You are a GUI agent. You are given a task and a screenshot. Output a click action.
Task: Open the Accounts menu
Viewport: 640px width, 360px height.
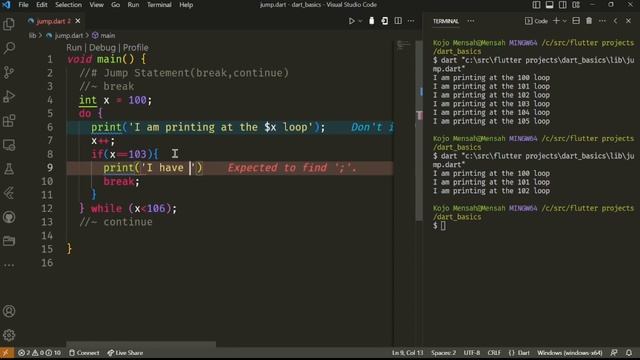tap(9, 311)
